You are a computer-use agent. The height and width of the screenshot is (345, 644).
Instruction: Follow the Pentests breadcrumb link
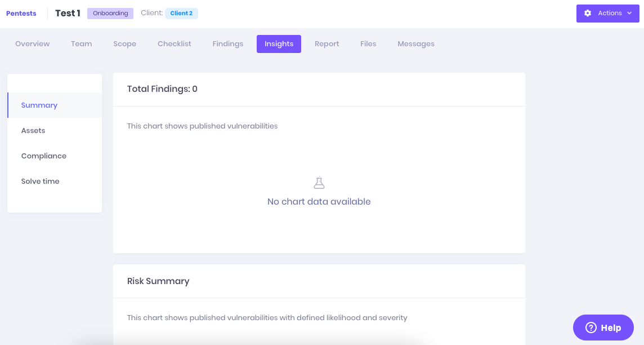[21, 14]
